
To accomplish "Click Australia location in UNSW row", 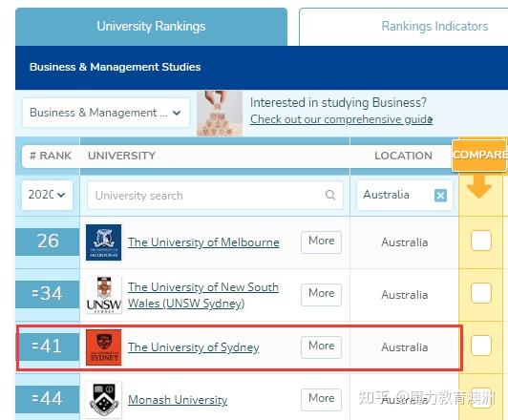I will pos(404,295).
